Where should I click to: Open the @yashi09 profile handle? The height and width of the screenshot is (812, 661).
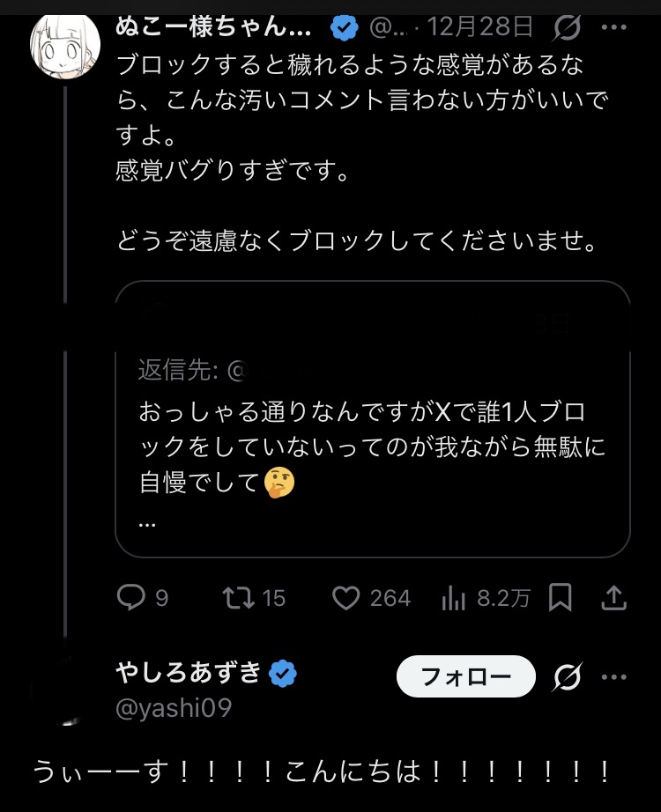(174, 707)
